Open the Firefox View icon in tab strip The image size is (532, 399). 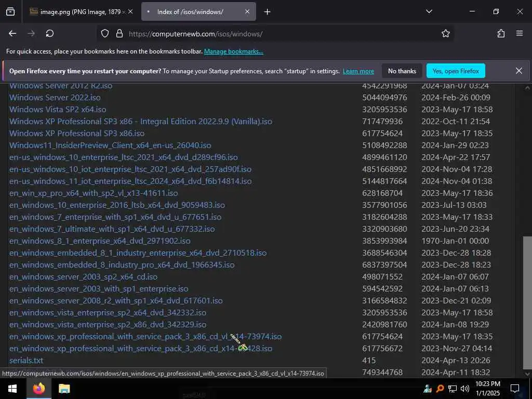tap(10, 12)
